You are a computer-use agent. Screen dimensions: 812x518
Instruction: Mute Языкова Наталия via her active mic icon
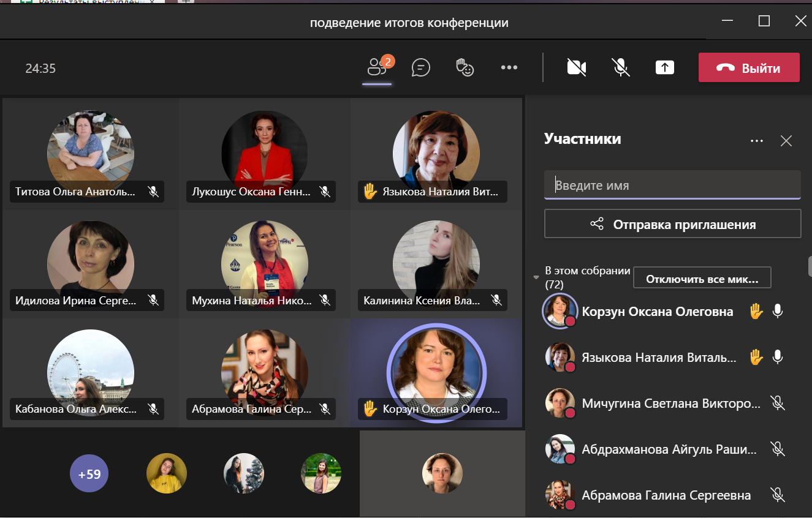coord(777,356)
